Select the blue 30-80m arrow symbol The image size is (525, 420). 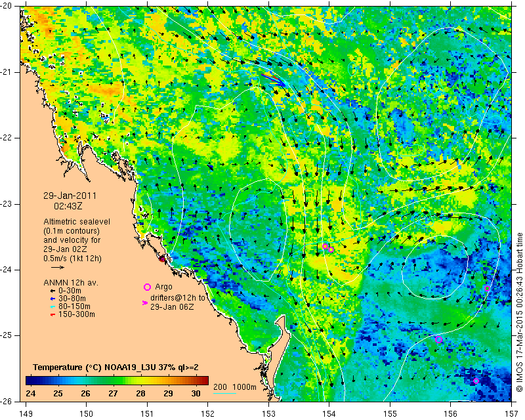point(52,299)
